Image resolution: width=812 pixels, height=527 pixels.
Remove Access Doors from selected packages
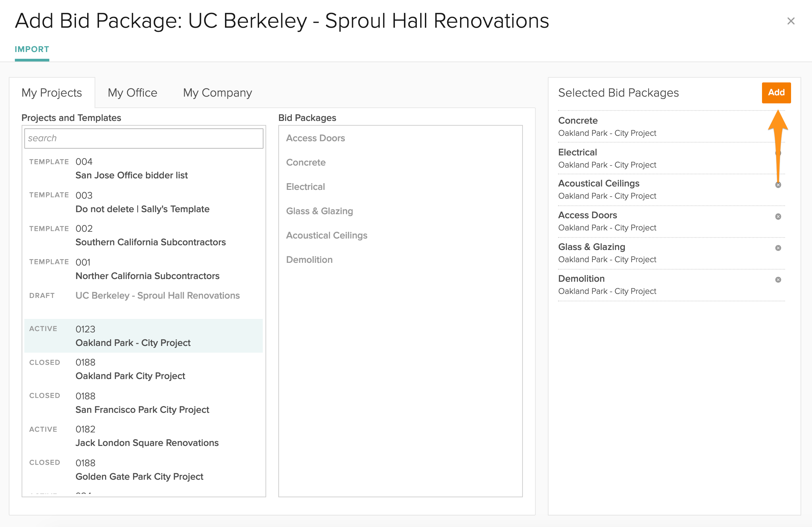tap(778, 217)
